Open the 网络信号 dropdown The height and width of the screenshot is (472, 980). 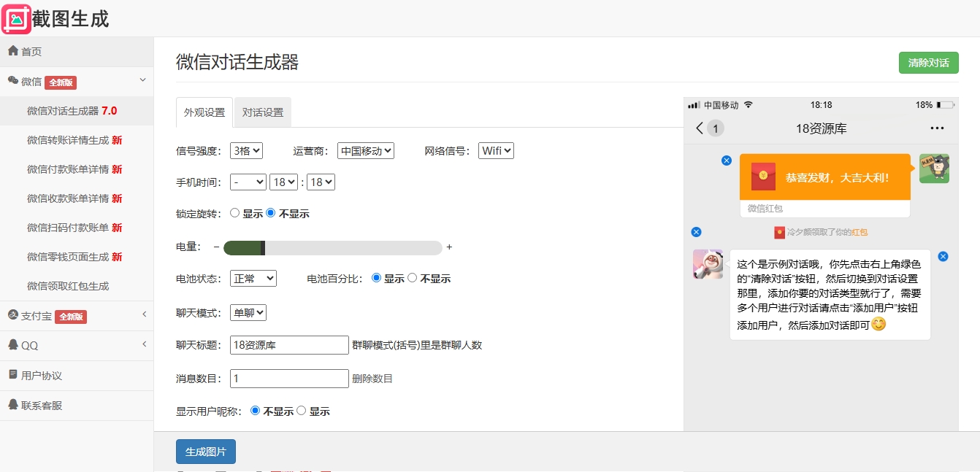pyautogui.click(x=497, y=151)
